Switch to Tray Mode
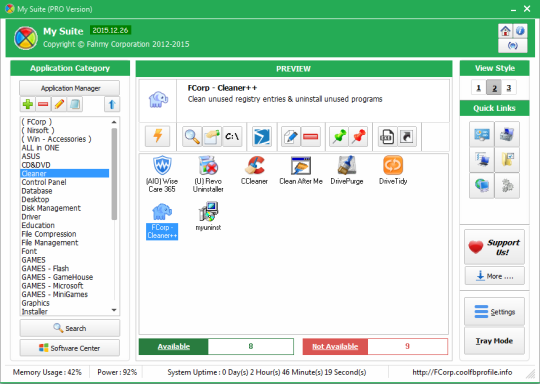The image size is (540, 384). point(495,341)
